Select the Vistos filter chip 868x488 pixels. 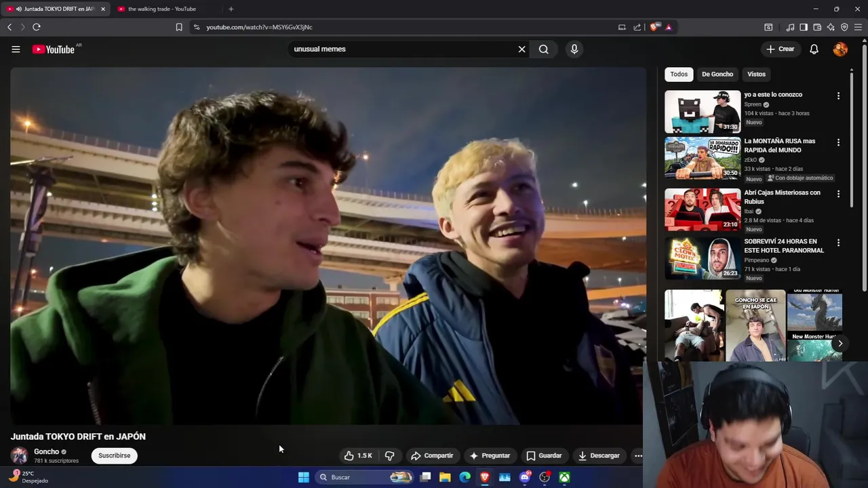756,74
